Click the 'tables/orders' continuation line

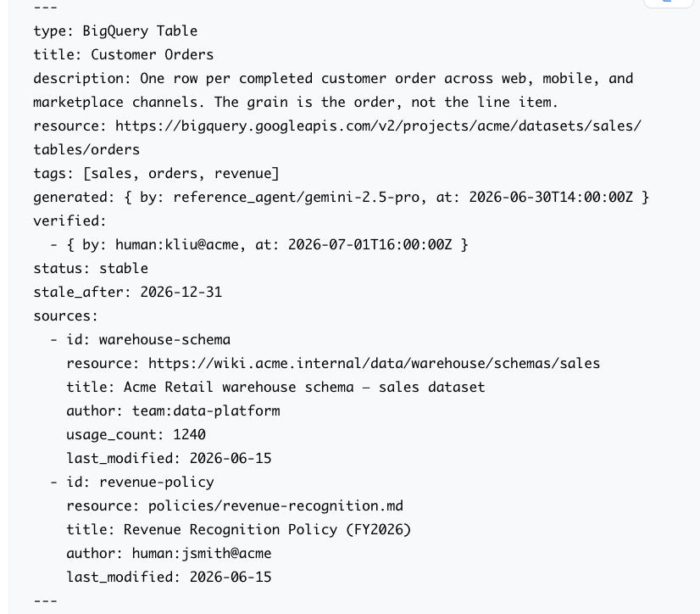pyautogui.click(x=86, y=150)
